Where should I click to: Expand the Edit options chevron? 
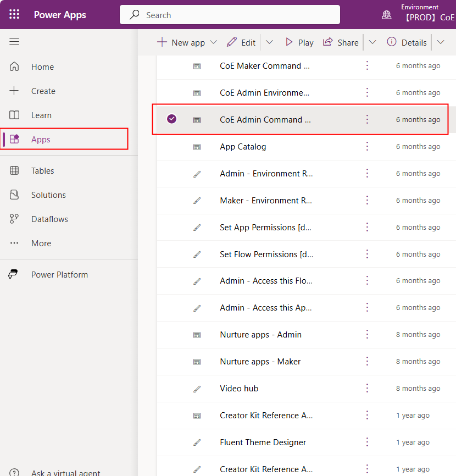point(269,42)
